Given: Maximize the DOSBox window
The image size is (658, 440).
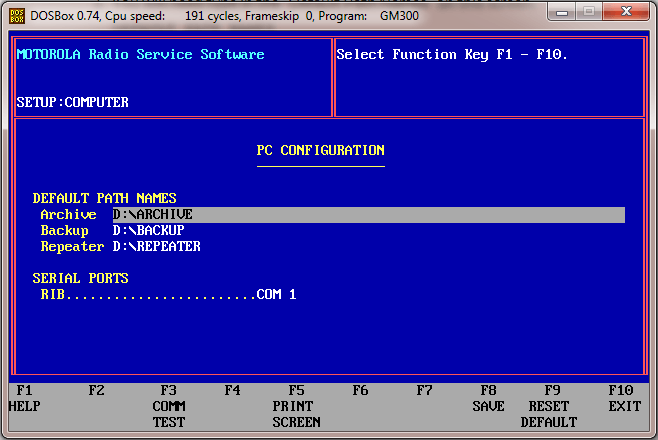Looking at the screenshot, I should click(589, 12).
